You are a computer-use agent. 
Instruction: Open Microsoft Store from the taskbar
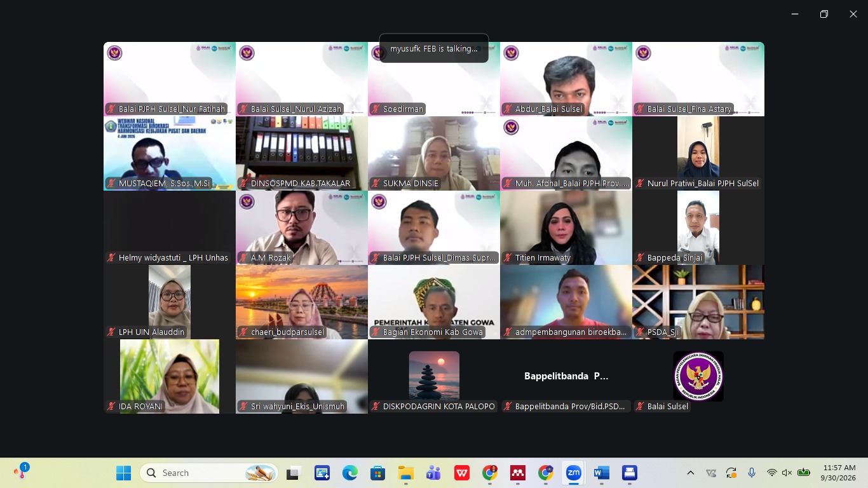[x=378, y=473]
